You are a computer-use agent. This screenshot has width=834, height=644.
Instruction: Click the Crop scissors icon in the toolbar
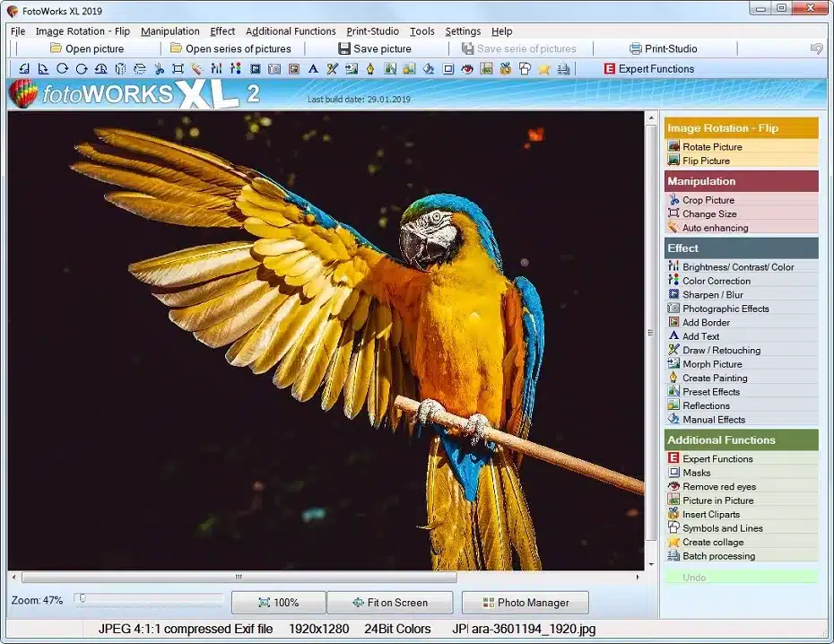[159, 68]
